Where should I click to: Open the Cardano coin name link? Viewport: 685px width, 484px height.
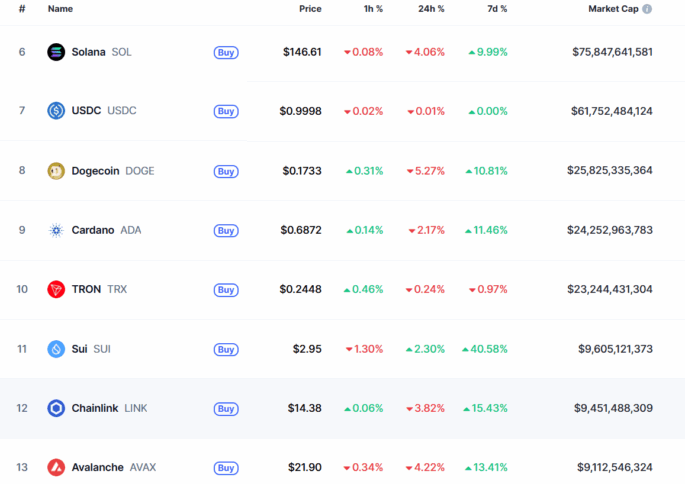coord(91,230)
